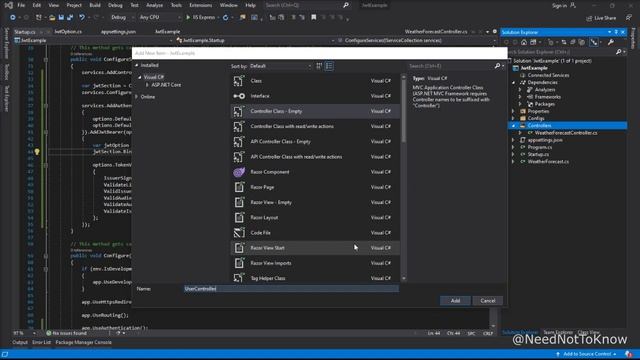Viewport: 640px width, 360px height.
Task: Open the Analyze menu
Action: coord(154,5)
